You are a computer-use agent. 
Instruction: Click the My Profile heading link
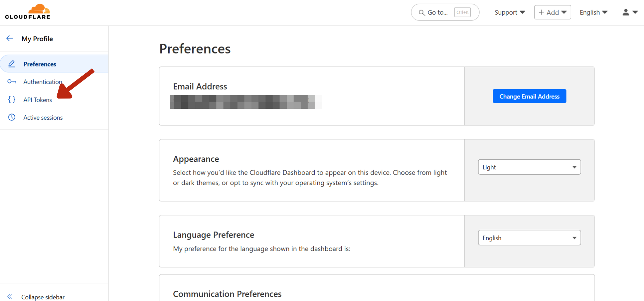pyautogui.click(x=37, y=39)
